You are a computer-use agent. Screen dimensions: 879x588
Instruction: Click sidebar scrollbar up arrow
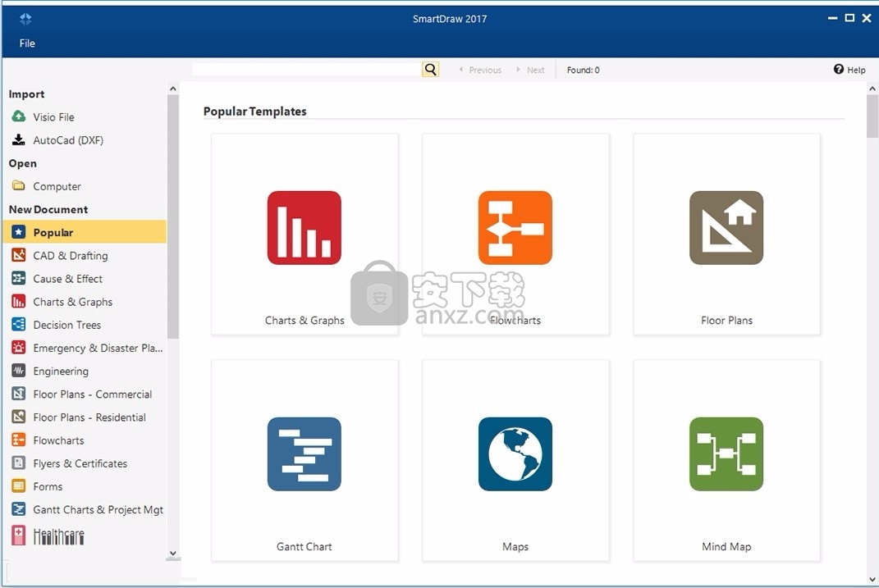pos(172,89)
